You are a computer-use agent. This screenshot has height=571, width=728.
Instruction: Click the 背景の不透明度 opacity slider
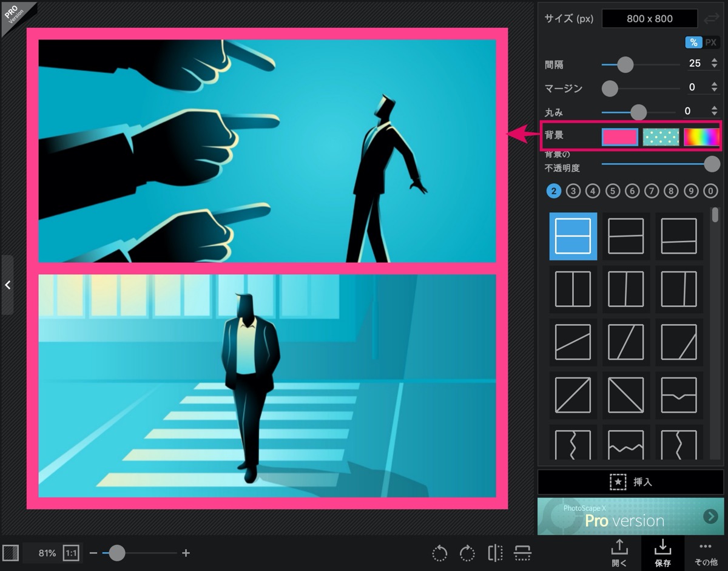[x=661, y=163]
